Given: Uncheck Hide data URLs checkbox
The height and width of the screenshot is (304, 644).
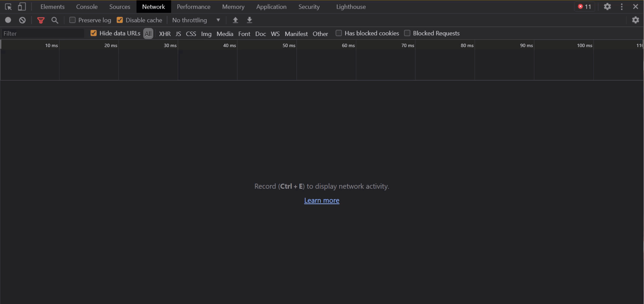Looking at the screenshot, I should tap(93, 33).
